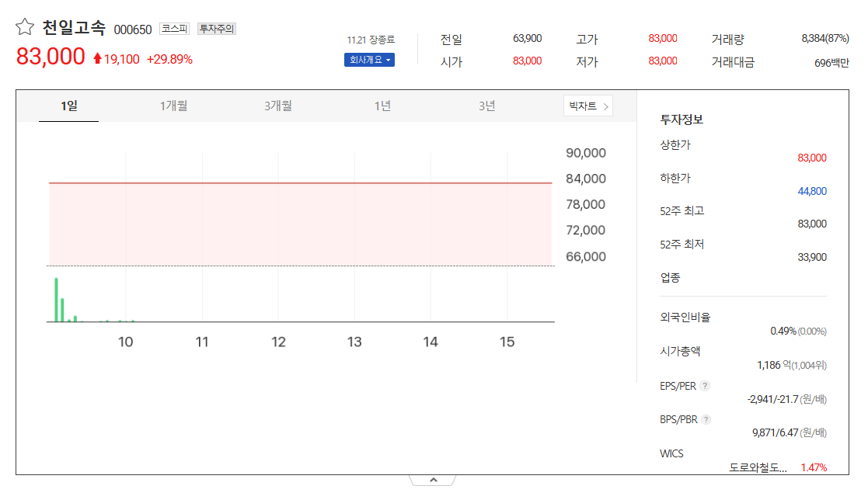
Task: Click the 52주 최저 value 33,900
Action: coord(812,257)
